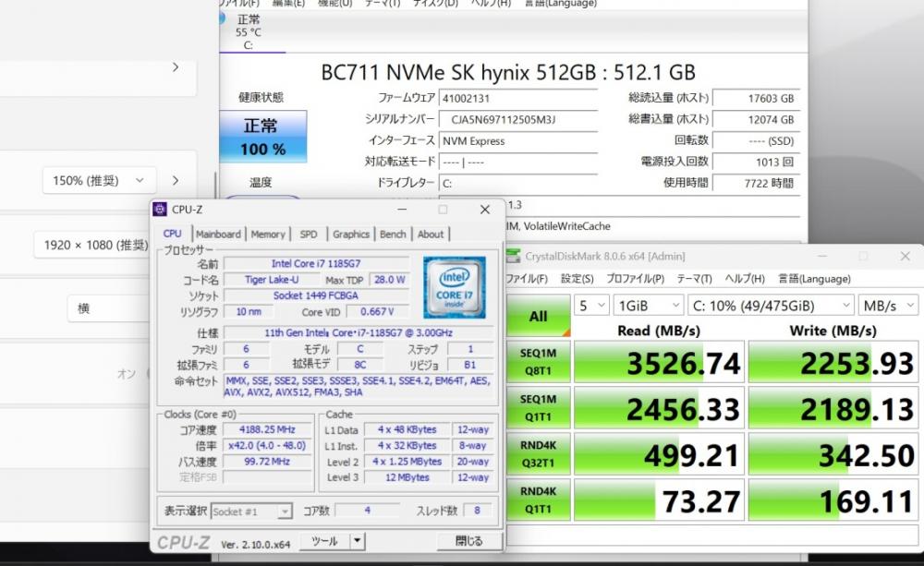Open the SPD tab in CPU-Z
The image size is (924, 566).
pyautogui.click(x=309, y=234)
